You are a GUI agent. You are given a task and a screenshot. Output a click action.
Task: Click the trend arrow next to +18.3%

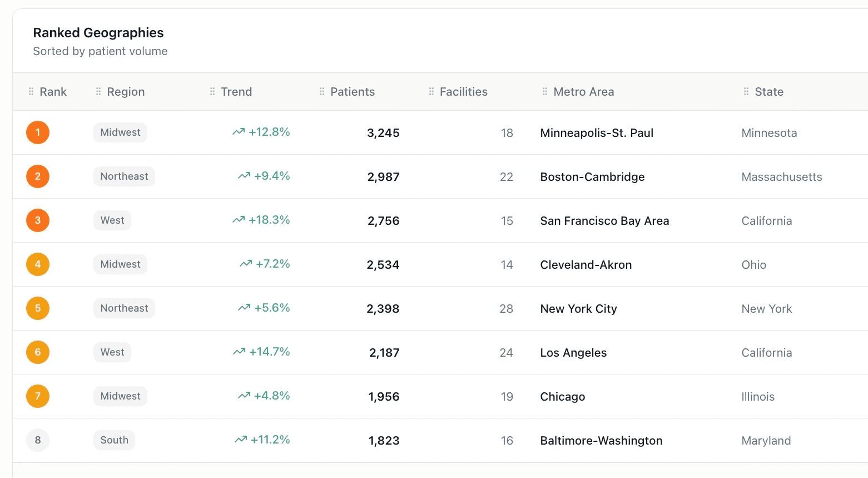pos(238,220)
